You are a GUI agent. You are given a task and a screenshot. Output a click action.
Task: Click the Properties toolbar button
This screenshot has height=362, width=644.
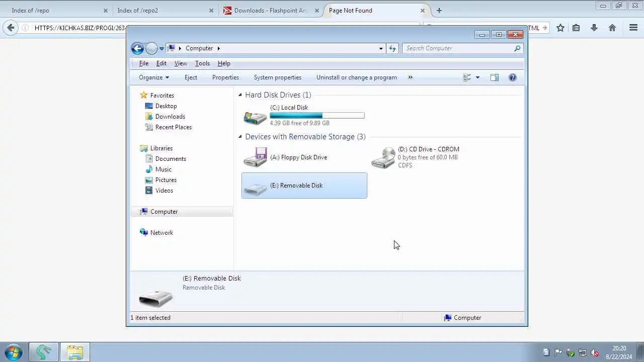pyautogui.click(x=225, y=77)
